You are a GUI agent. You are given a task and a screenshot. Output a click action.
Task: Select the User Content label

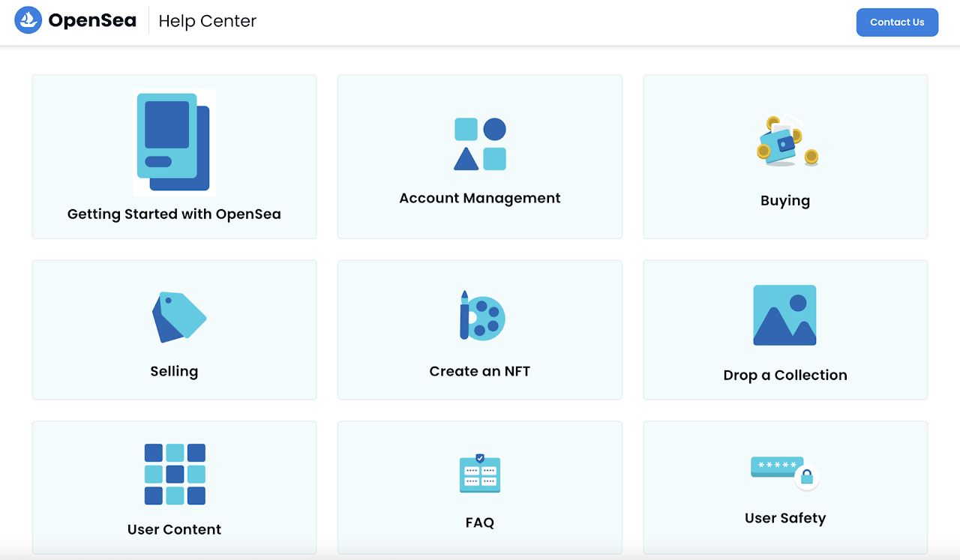[x=174, y=529]
